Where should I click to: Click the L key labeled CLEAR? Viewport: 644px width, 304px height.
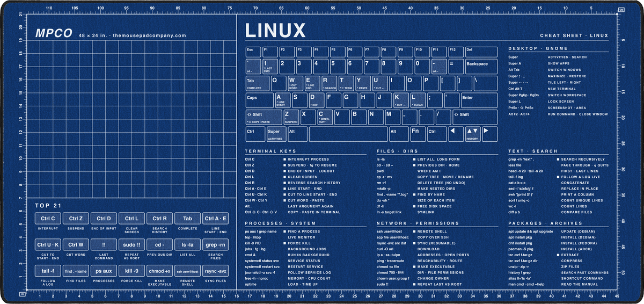pos(419,100)
